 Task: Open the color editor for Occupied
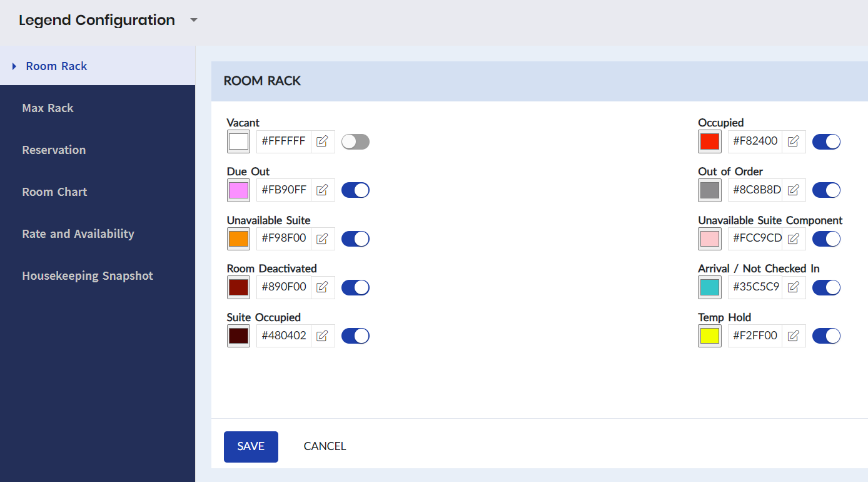(x=794, y=141)
